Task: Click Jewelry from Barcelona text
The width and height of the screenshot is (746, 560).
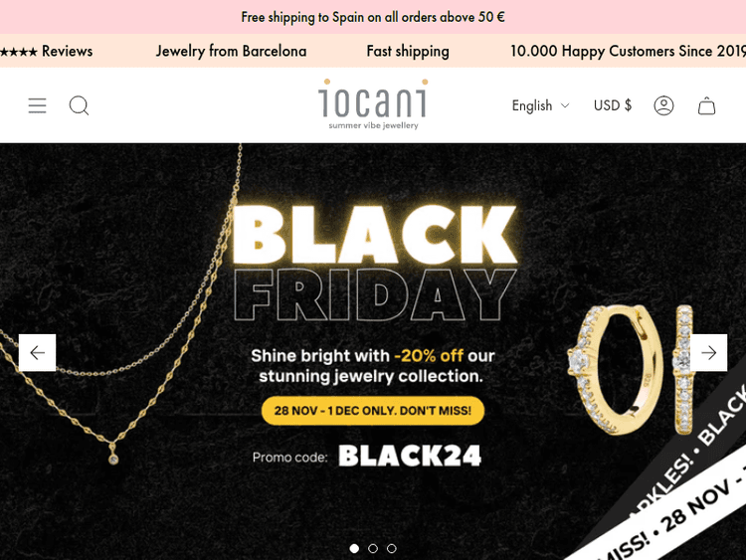Action: 231,51
